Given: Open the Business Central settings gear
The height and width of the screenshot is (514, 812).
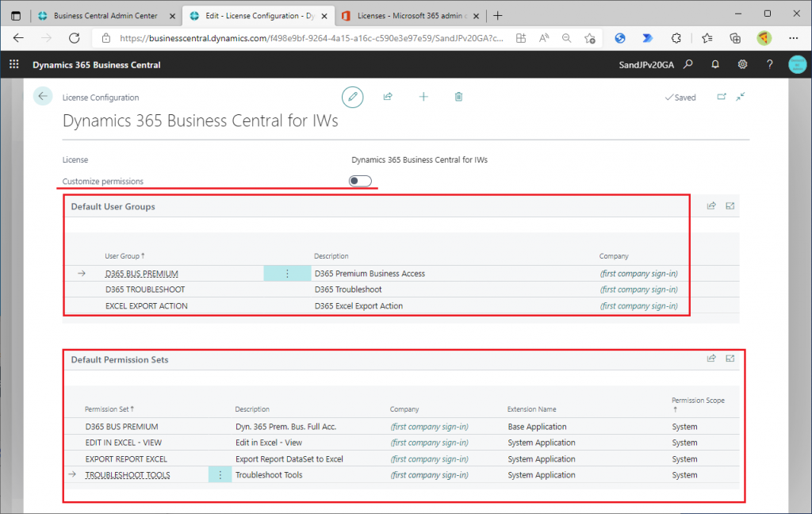Looking at the screenshot, I should pyautogui.click(x=742, y=64).
